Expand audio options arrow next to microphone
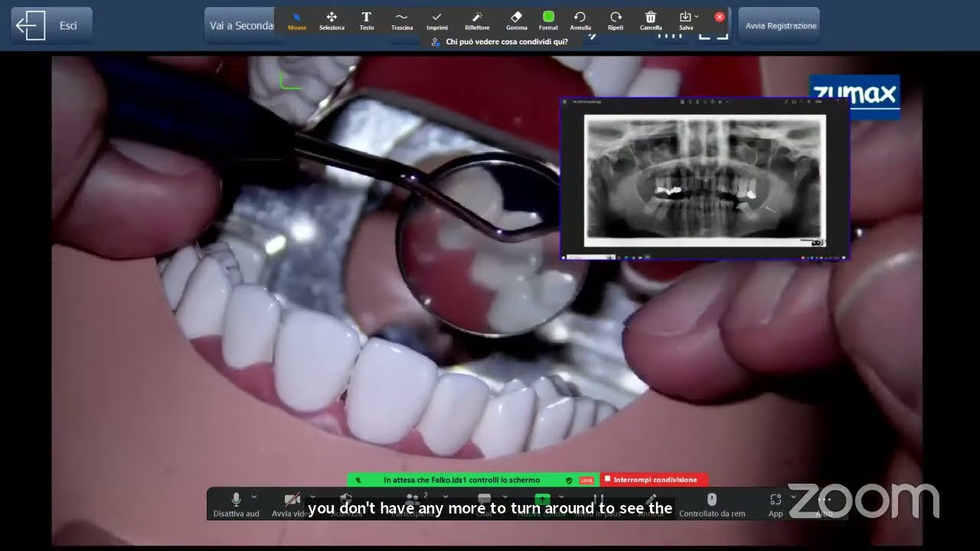980x551 pixels. click(254, 497)
